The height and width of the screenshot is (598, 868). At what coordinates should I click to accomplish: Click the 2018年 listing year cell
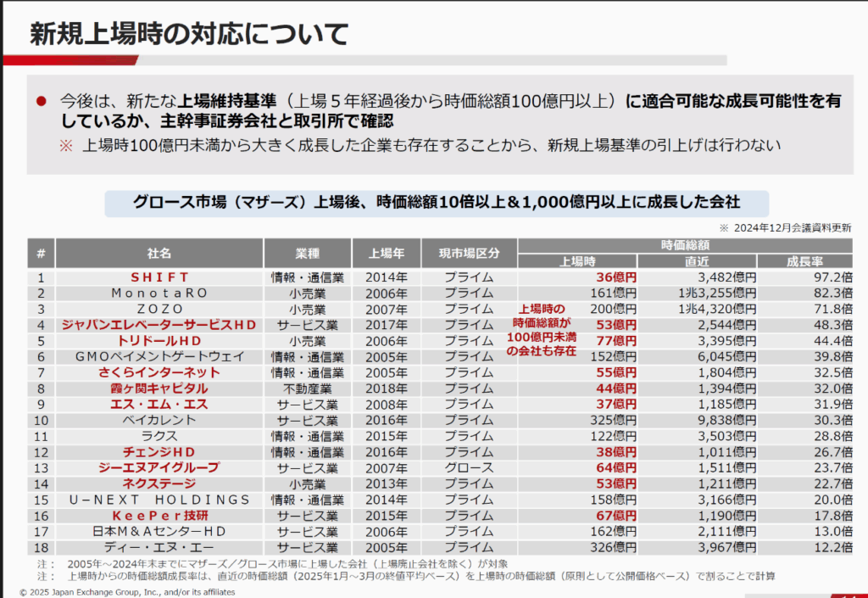point(387,388)
